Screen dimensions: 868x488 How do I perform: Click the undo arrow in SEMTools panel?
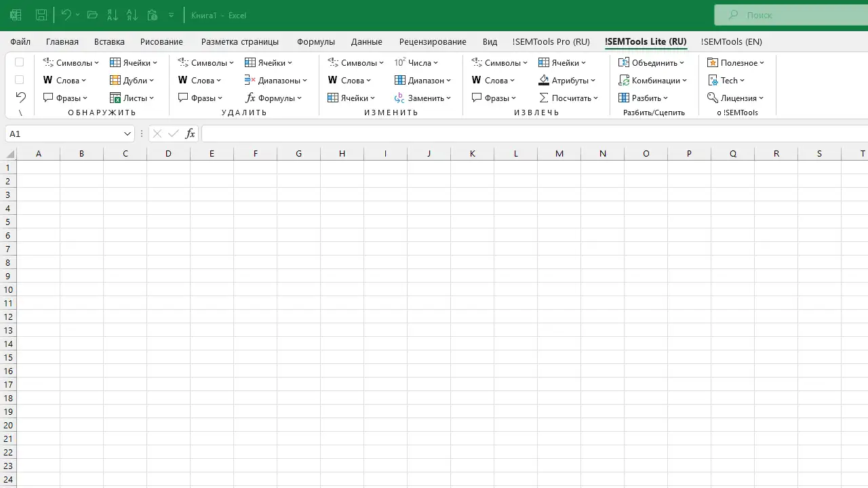coord(20,97)
